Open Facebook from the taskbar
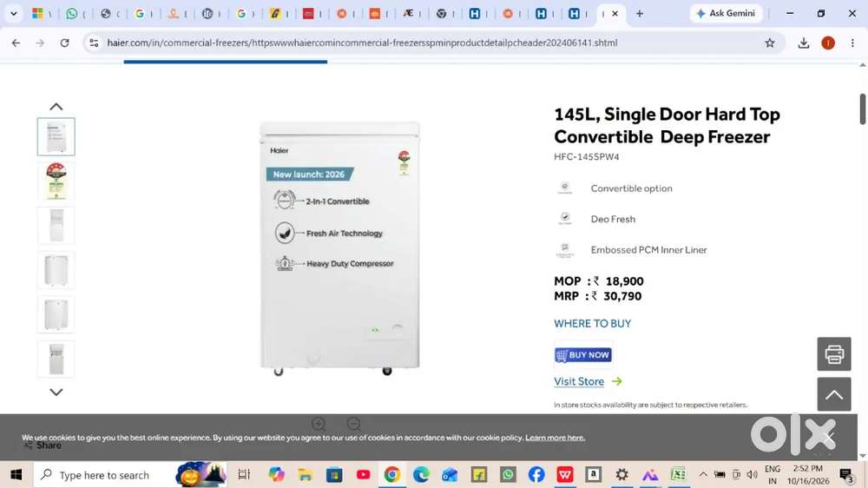The width and height of the screenshot is (868, 488). [x=536, y=475]
